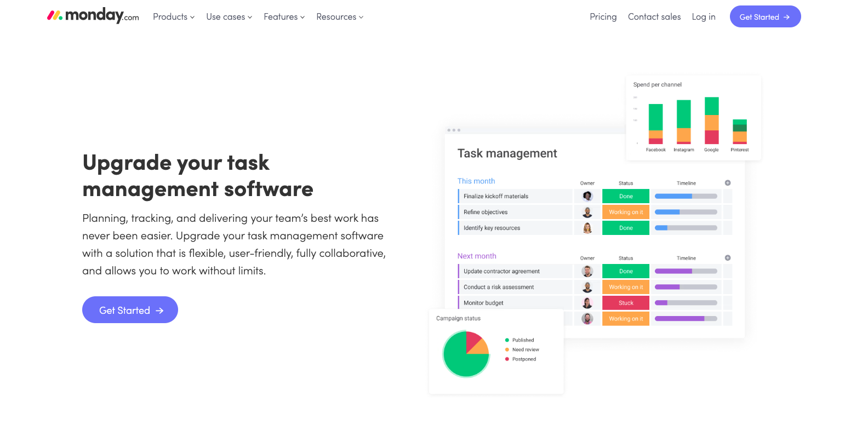
Task: Click the Owner column header under Next month
Action: (x=587, y=259)
